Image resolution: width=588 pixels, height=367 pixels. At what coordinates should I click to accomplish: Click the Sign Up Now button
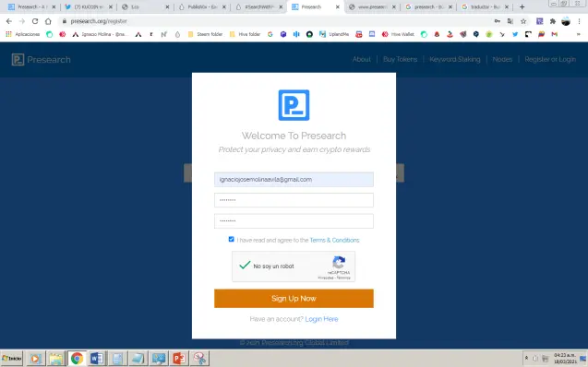click(294, 298)
